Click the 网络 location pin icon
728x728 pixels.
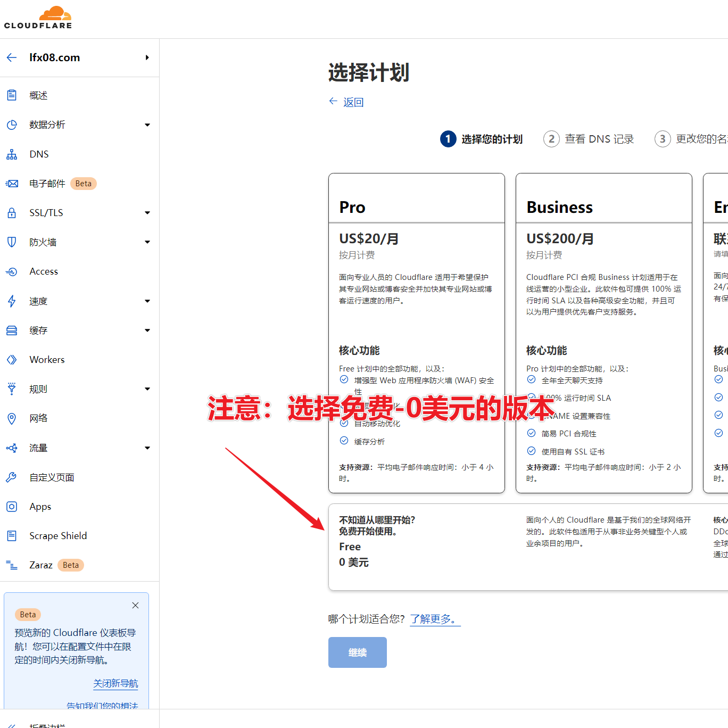tap(12, 418)
